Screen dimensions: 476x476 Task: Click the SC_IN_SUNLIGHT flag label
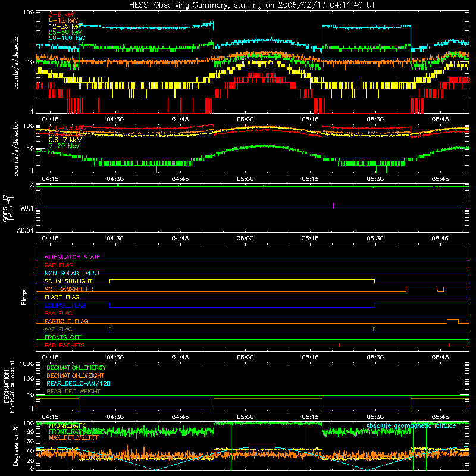68,281
